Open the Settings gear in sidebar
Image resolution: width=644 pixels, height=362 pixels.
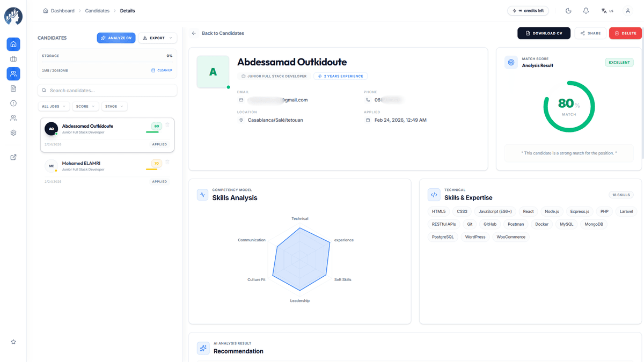point(13,132)
